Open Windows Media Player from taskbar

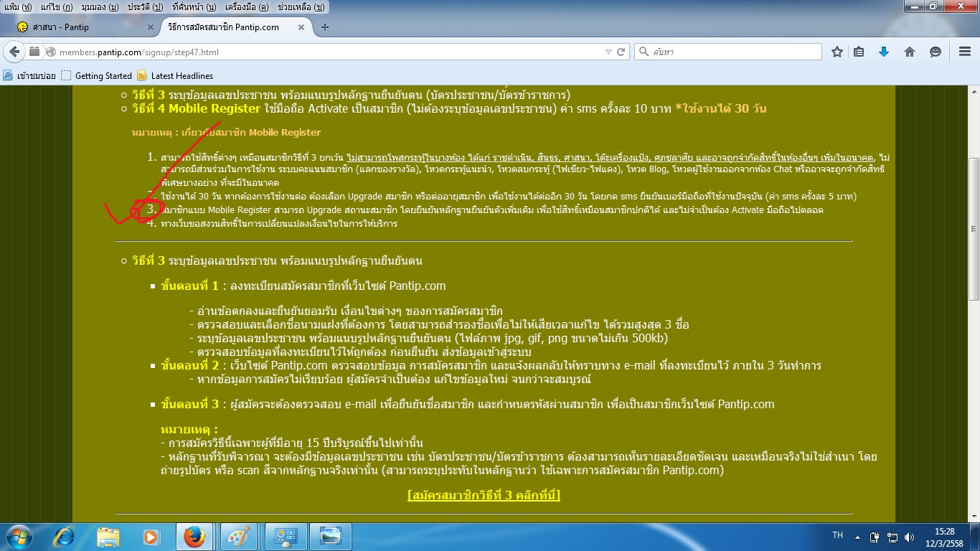point(151,537)
